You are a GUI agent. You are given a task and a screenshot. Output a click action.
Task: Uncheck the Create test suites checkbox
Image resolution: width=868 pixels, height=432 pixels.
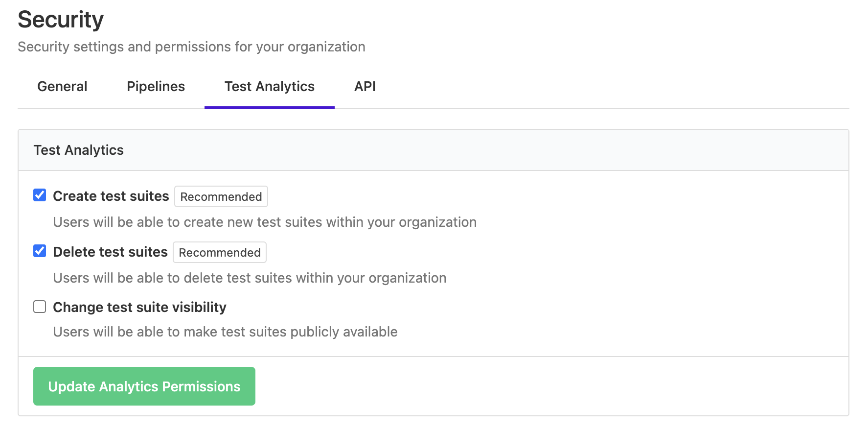pyautogui.click(x=40, y=195)
